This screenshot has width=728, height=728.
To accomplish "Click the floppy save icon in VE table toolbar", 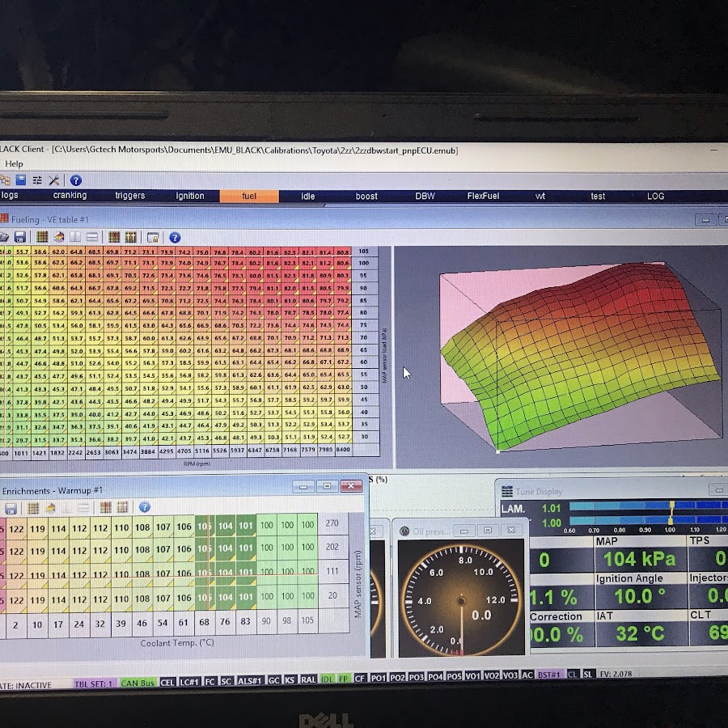I will [x=20, y=237].
